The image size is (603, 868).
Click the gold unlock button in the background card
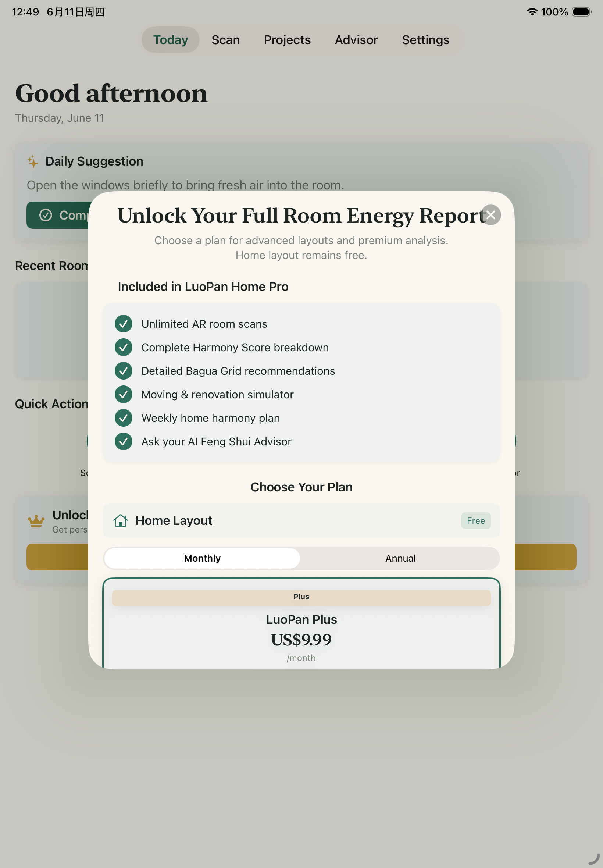[57, 557]
